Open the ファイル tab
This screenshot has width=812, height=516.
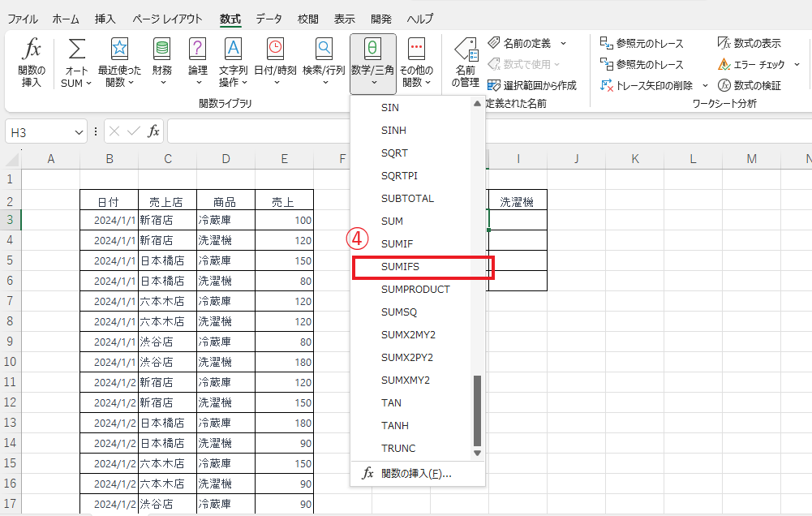pos(22,19)
